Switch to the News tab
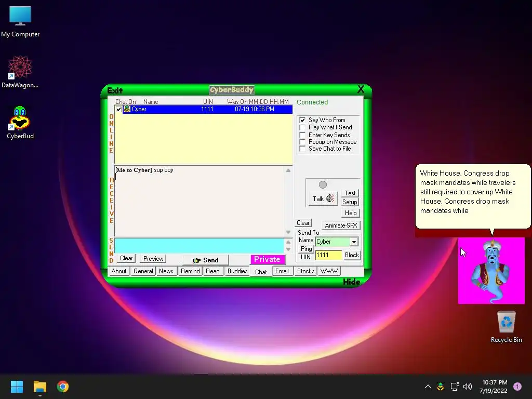Viewport: 532px width, 399px height. [166, 271]
